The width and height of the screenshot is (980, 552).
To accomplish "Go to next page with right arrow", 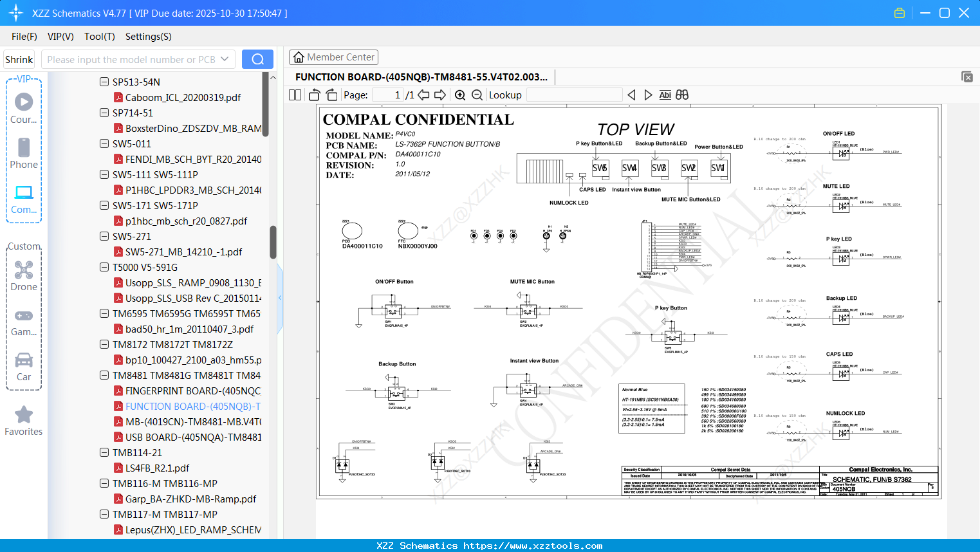I will (440, 95).
